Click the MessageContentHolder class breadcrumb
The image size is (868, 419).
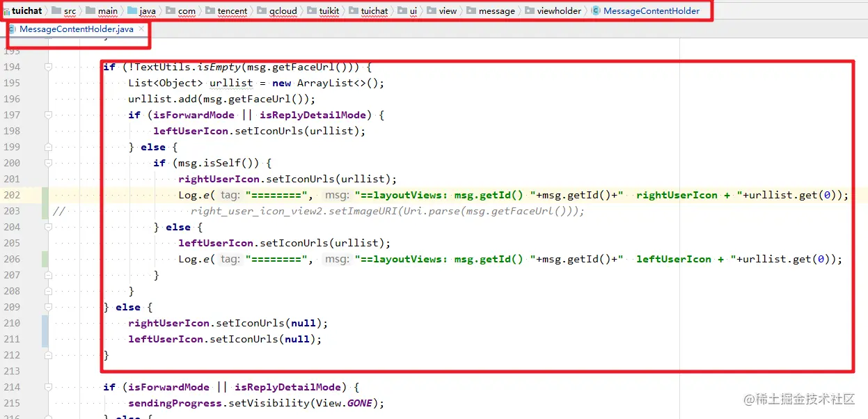tap(645, 11)
